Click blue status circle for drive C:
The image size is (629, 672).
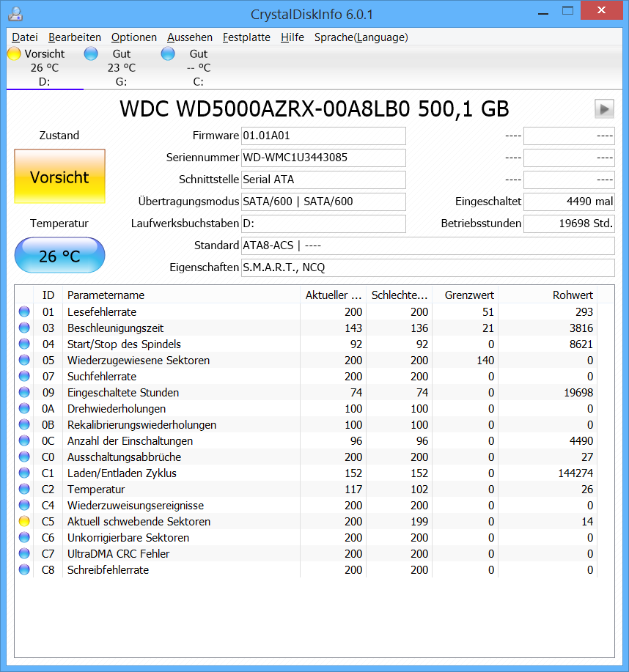tap(168, 53)
